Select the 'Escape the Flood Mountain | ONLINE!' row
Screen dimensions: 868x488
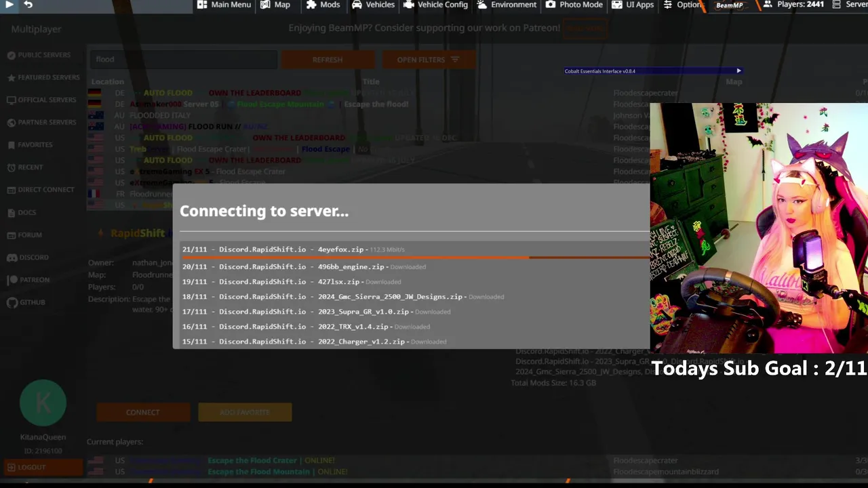pyautogui.click(x=477, y=471)
